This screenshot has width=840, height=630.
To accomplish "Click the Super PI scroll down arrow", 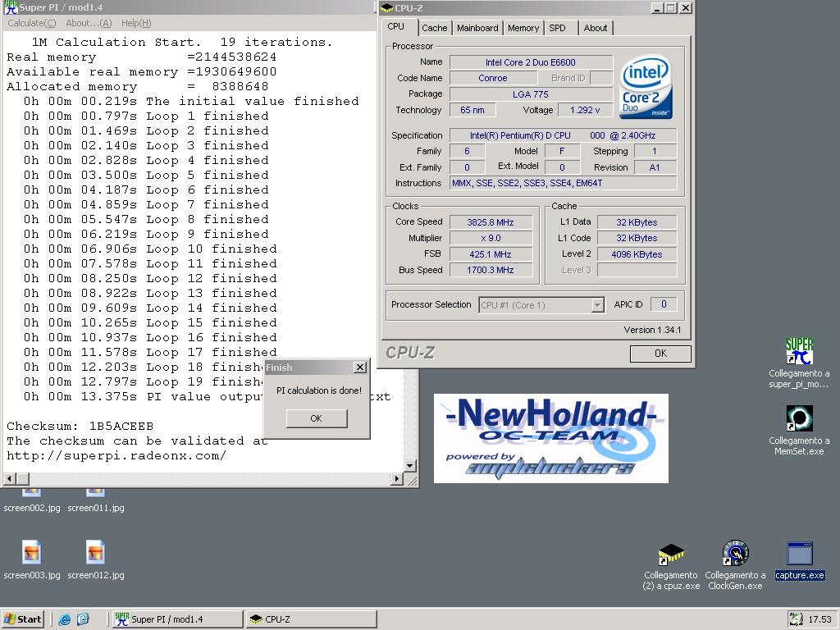I will point(410,466).
